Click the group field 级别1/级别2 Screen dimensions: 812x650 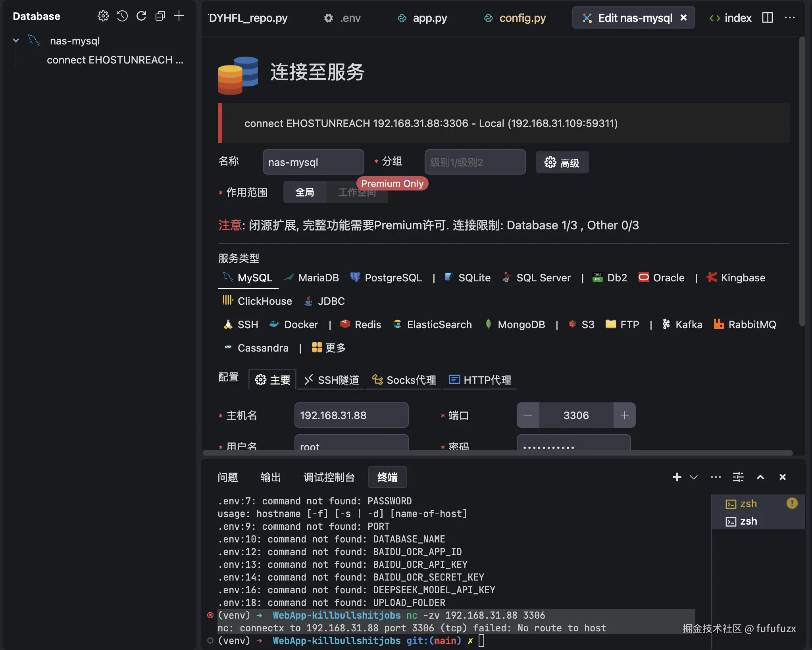475,162
